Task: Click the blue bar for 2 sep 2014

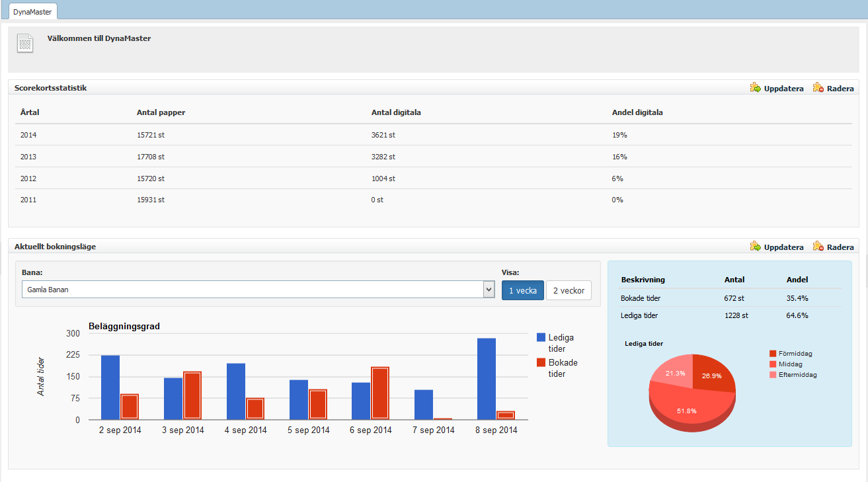Action: tap(110, 387)
